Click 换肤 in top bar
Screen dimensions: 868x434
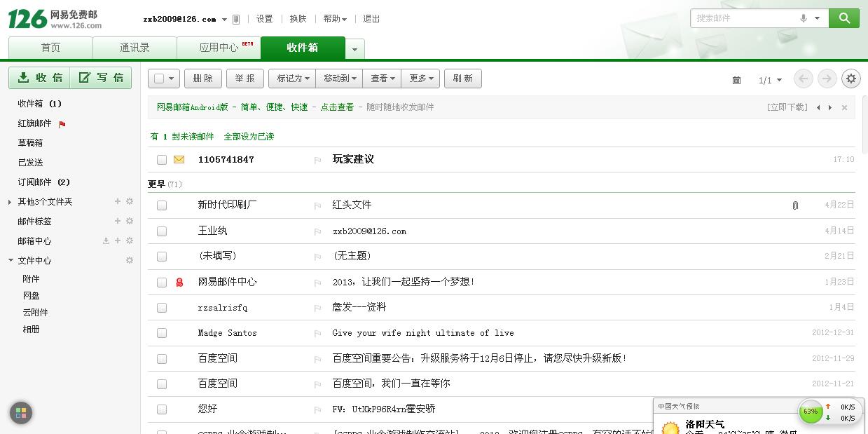click(x=298, y=19)
